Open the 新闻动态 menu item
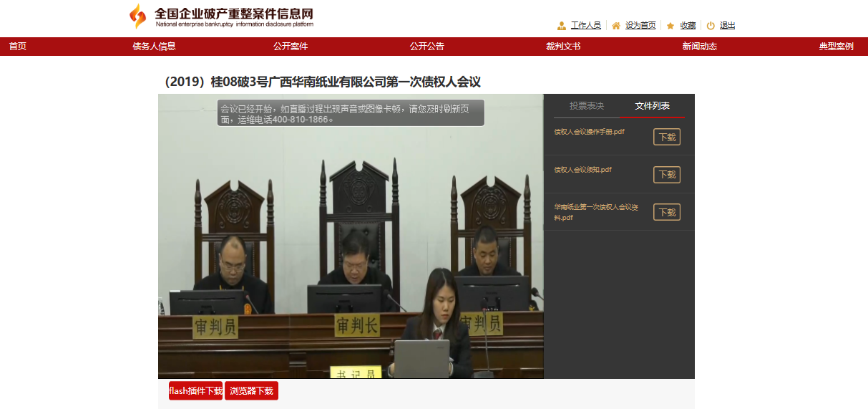This screenshot has width=868, height=409. pyautogui.click(x=700, y=47)
